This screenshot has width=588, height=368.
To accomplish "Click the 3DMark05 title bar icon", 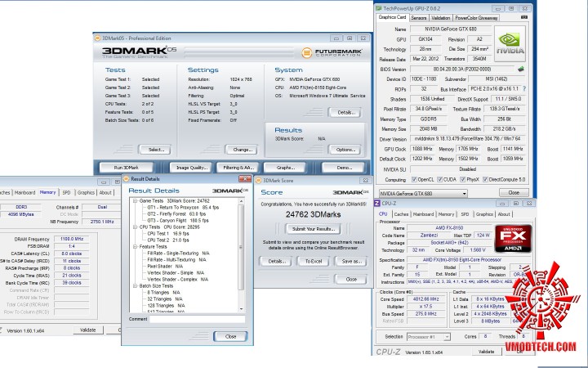I will 97,38.
